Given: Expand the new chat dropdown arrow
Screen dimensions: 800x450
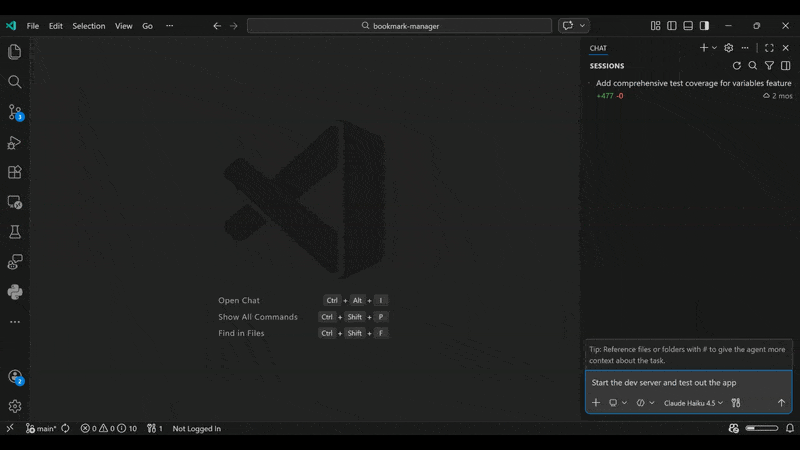Looking at the screenshot, I should click(x=714, y=48).
